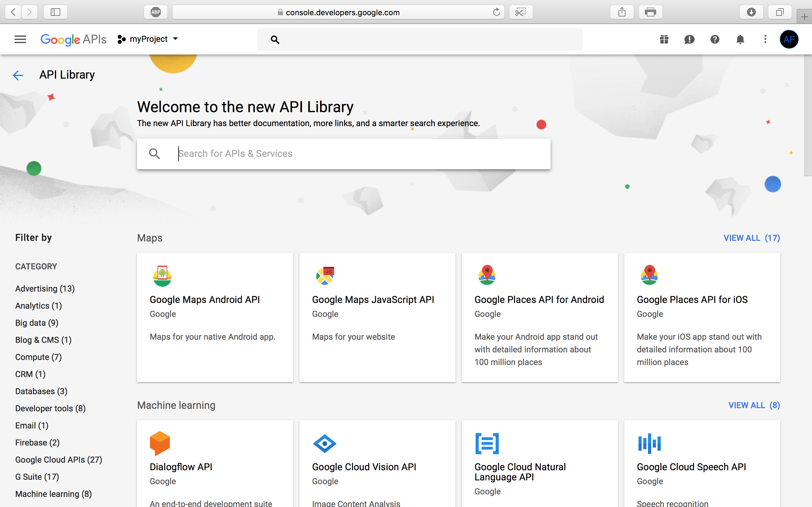
Task: Click the AF account avatar
Action: (789, 39)
